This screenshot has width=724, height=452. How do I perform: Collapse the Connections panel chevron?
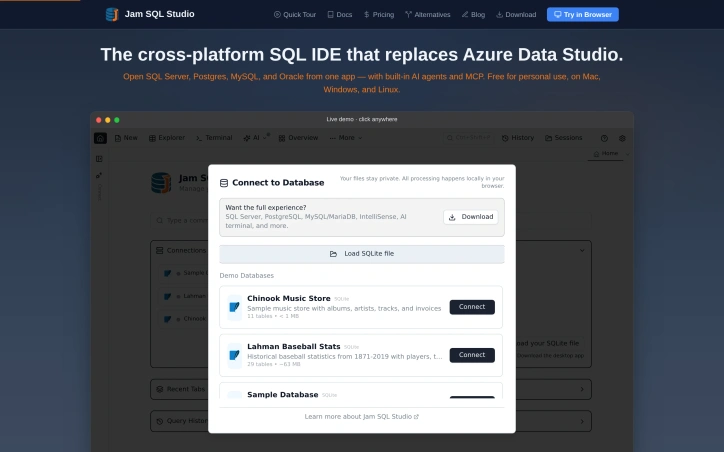[582, 251]
